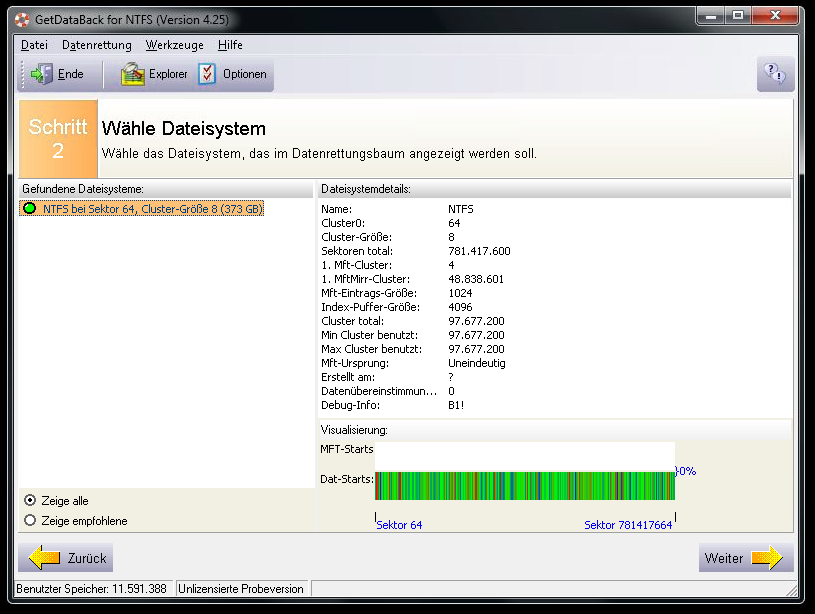The height and width of the screenshot is (614, 815).
Task: Click Unlizensierte Probeversion status text
Action: [x=241, y=589]
